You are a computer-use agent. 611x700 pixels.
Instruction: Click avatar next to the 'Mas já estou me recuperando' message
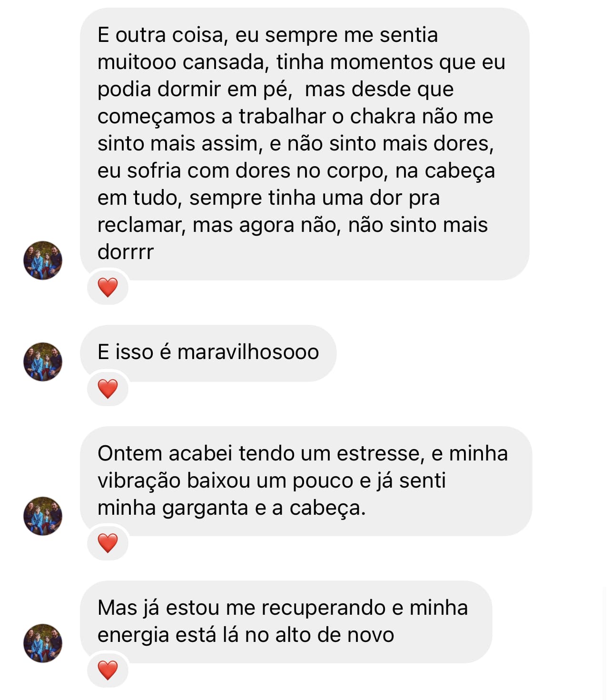point(43,643)
